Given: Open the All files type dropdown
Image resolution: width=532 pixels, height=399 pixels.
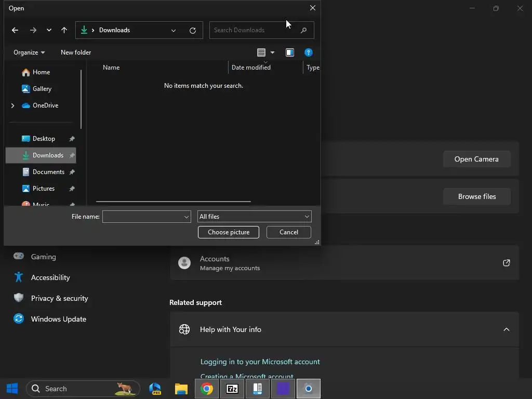Looking at the screenshot, I should click(x=255, y=217).
